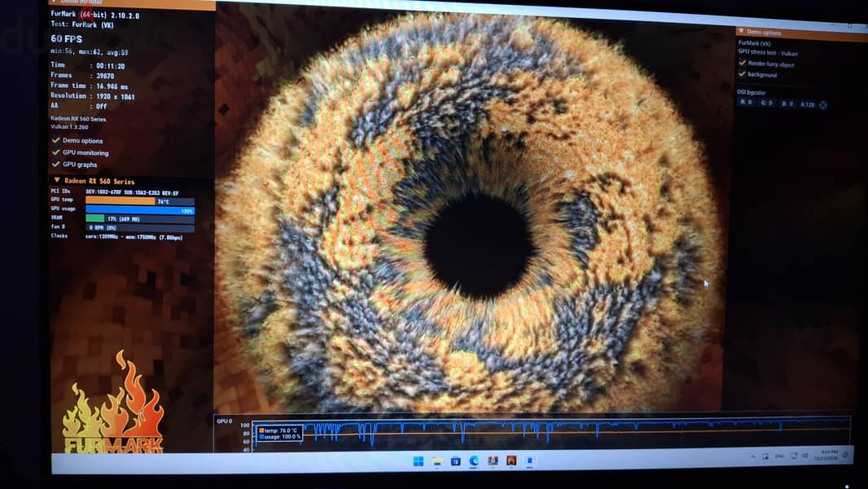Click the colorful app icon left of FurMark in taskbar
The width and height of the screenshot is (868, 489).
click(x=493, y=460)
